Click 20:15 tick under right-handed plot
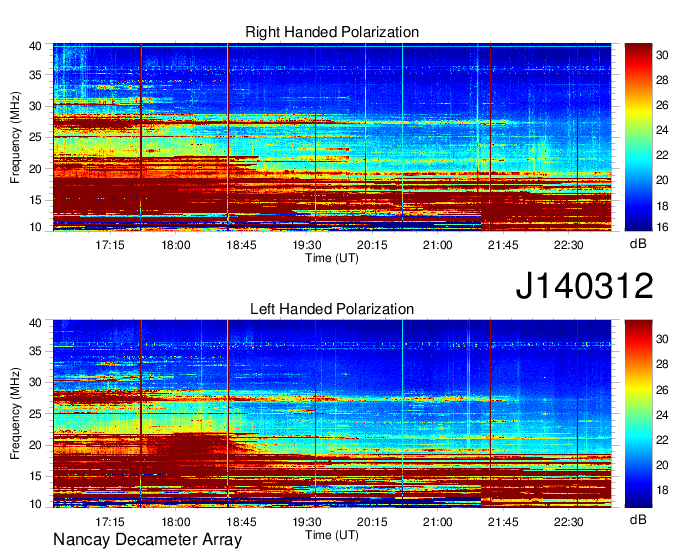The image size is (680, 552). (372, 245)
